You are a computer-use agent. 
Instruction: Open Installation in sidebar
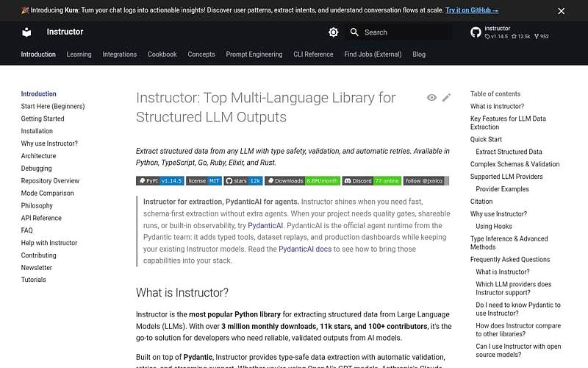[37, 131]
